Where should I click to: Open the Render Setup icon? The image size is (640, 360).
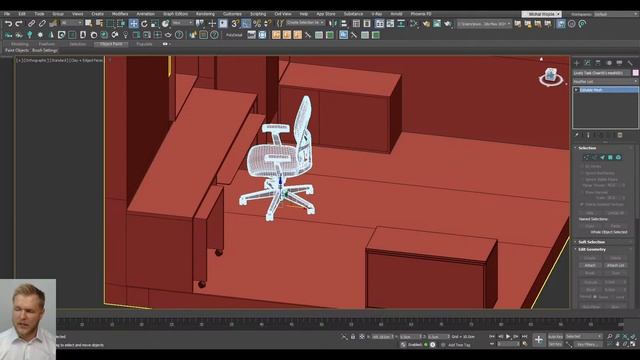(437, 24)
